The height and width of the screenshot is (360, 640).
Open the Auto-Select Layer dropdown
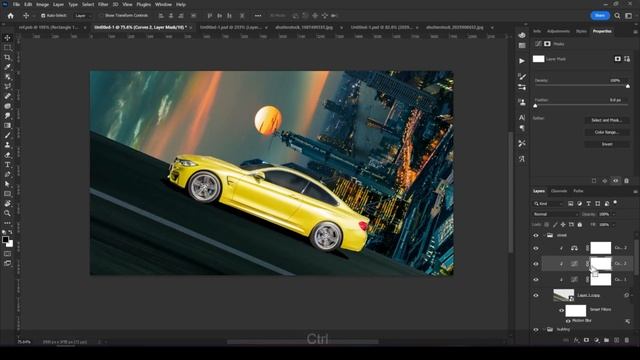click(82, 16)
